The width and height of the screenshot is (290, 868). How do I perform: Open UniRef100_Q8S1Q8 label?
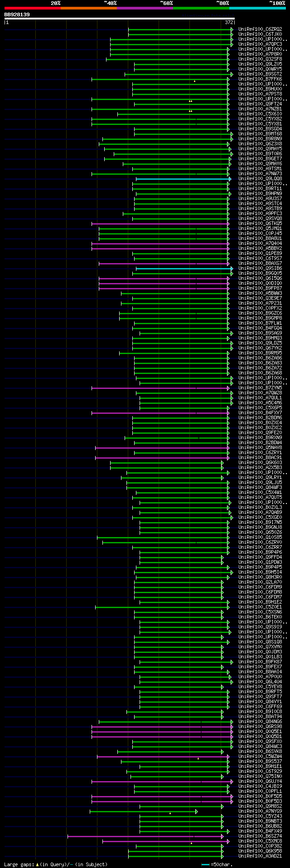tap(260, 642)
